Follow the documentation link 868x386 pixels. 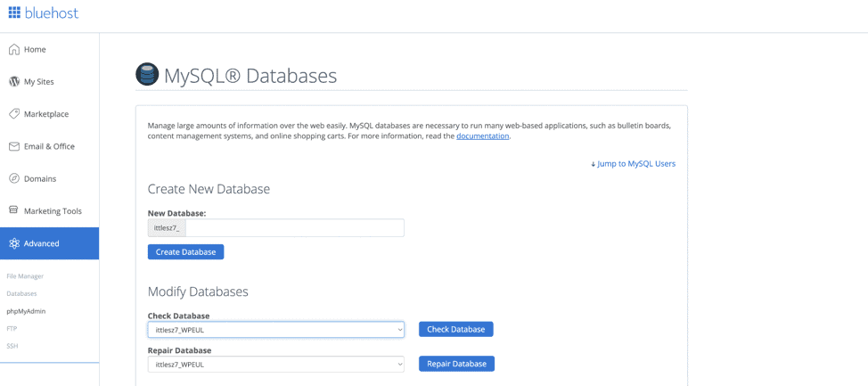pos(482,136)
